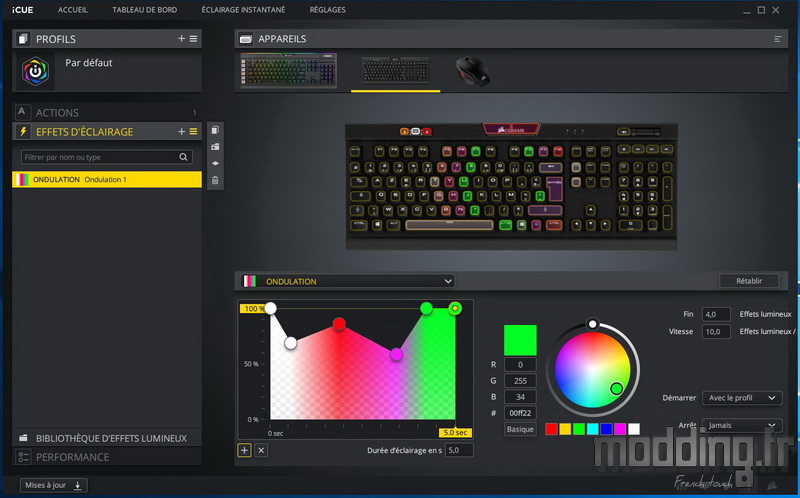This screenshot has height=498, width=800.
Task: Click the download icon in Mises à jour
Action: pyautogui.click(x=78, y=485)
